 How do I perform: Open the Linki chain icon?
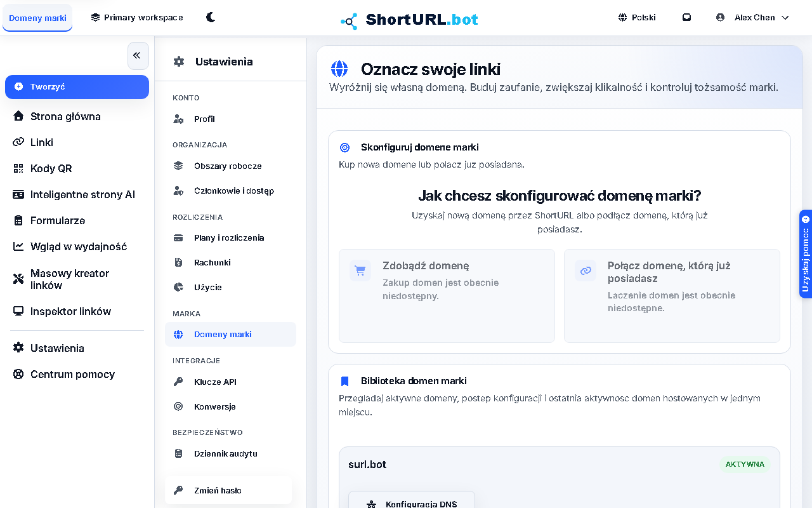(x=18, y=142)
